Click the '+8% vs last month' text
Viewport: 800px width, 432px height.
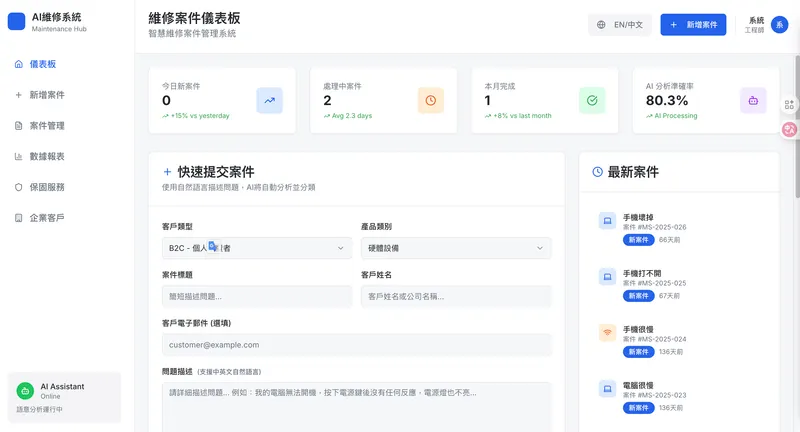click(x=522, y=116)
